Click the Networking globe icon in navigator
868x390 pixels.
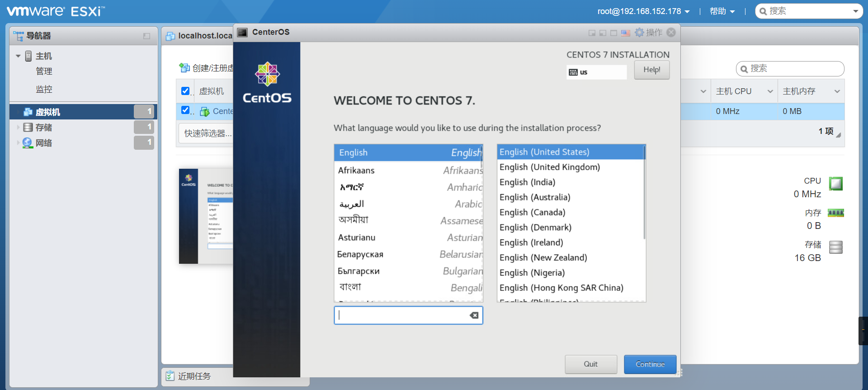(x=28, y=143)
